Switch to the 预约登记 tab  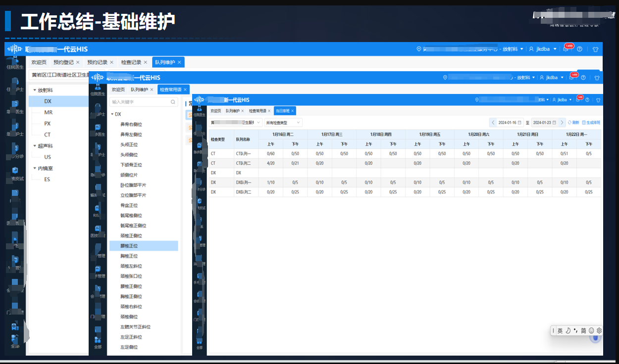click(x=63, y=62)
